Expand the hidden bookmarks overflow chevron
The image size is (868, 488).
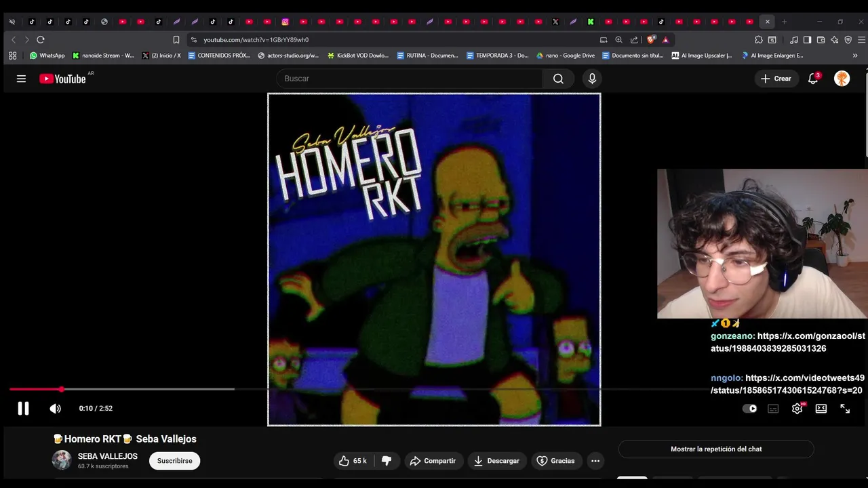(x=855, y=56)
